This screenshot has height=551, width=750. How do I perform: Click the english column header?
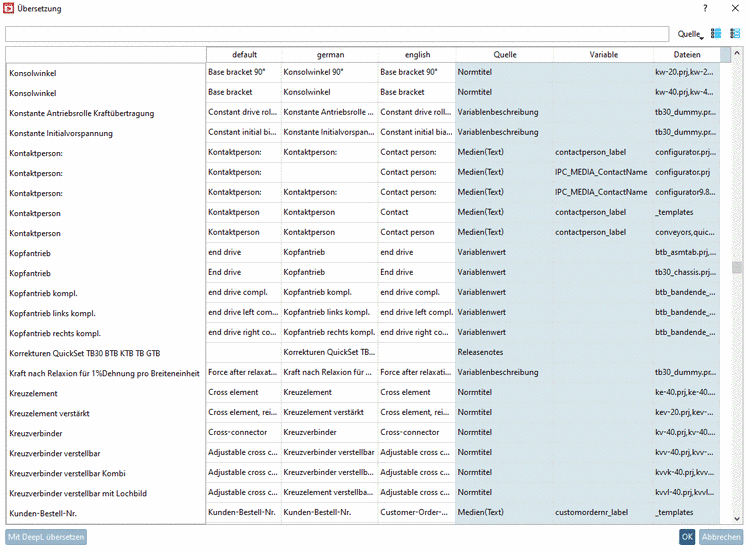pyautogui.click(x=417, y=55)
